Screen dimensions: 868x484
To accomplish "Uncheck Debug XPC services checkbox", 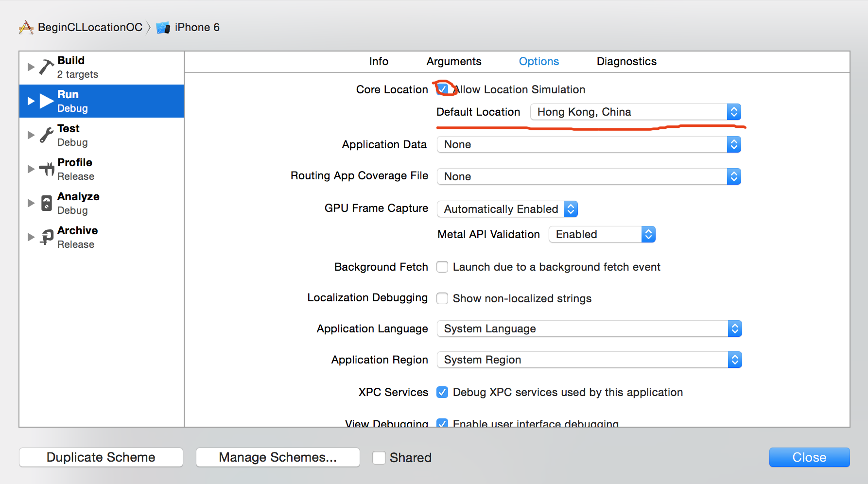I will click(442, 392).
